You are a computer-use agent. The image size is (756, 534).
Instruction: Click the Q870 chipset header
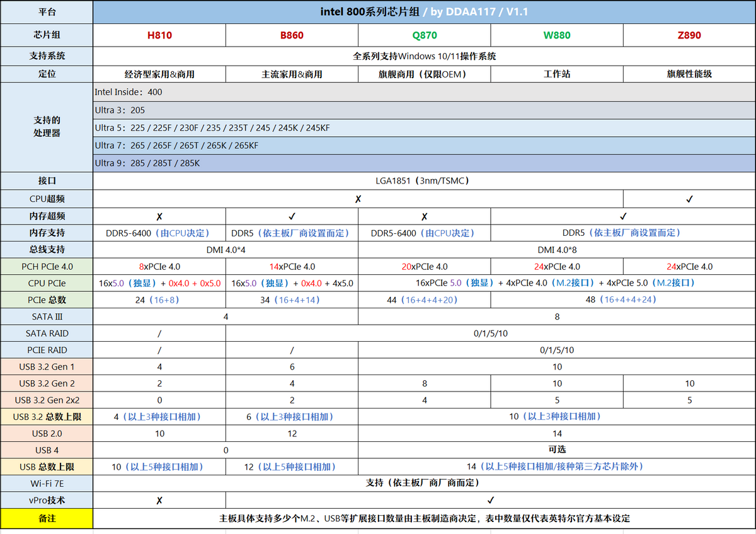424,35
